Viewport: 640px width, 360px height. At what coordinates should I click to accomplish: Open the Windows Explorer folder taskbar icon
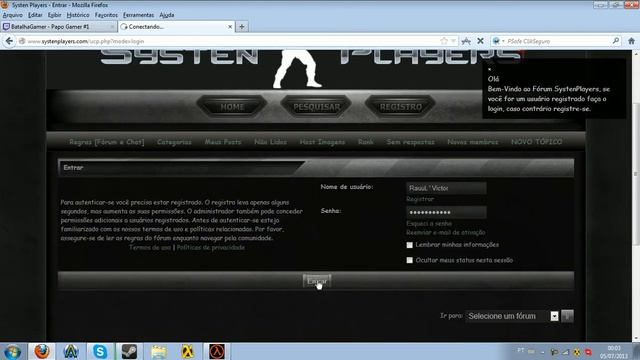click(x=158, y=351)
